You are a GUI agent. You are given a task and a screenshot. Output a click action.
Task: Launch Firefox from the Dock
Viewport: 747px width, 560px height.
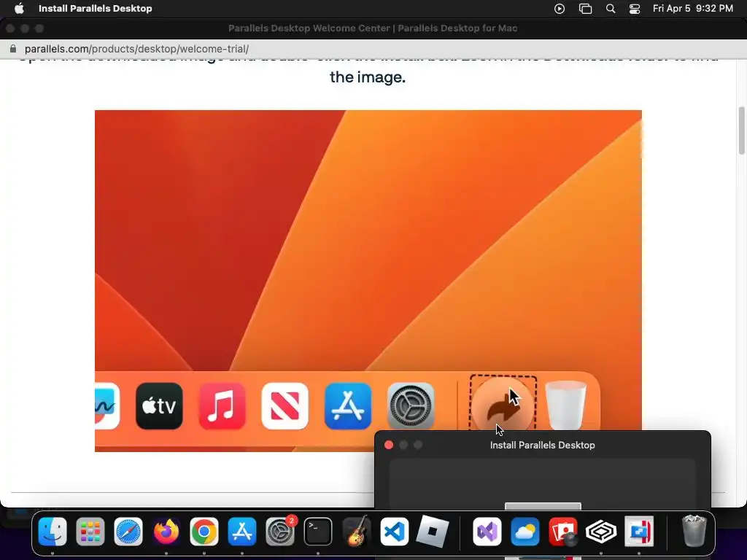coord(166,532)
